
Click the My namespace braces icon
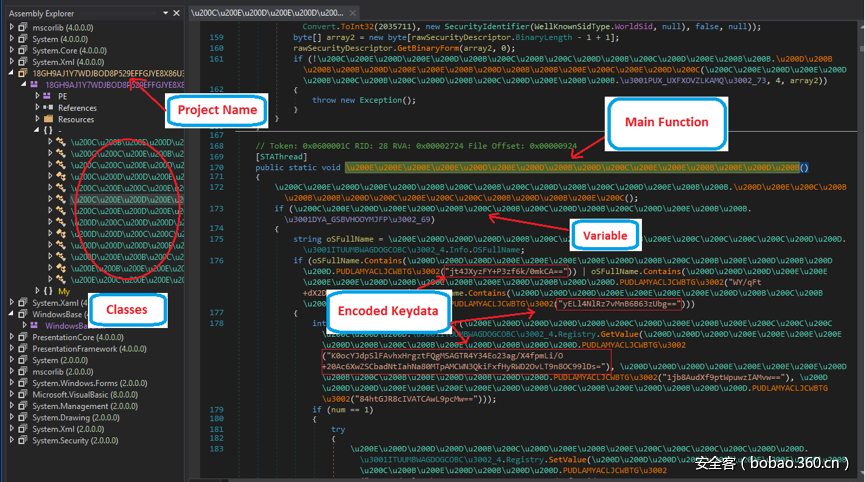[48, 291]
